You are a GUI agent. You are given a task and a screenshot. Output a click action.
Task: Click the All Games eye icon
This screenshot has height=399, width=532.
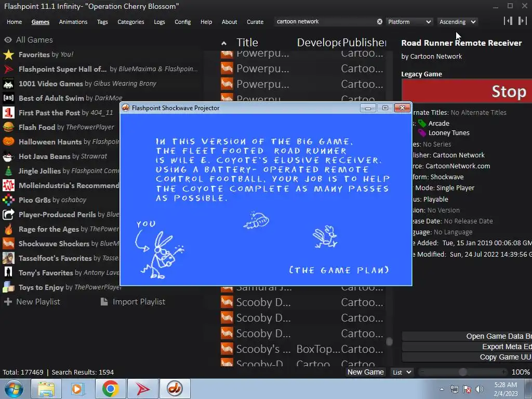pos(8,39)
